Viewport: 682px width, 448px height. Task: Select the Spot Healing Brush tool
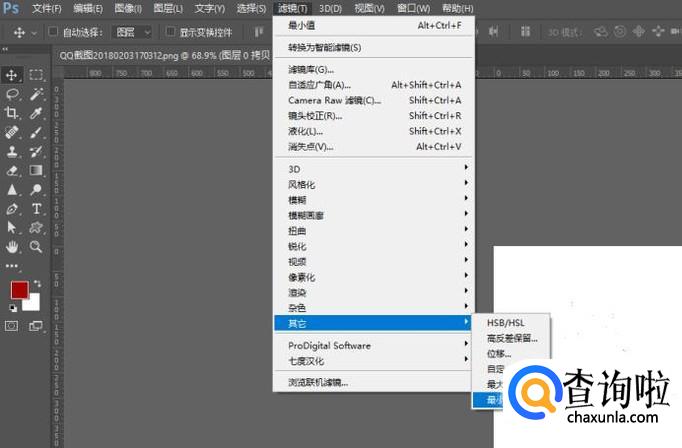click(12, 132)
